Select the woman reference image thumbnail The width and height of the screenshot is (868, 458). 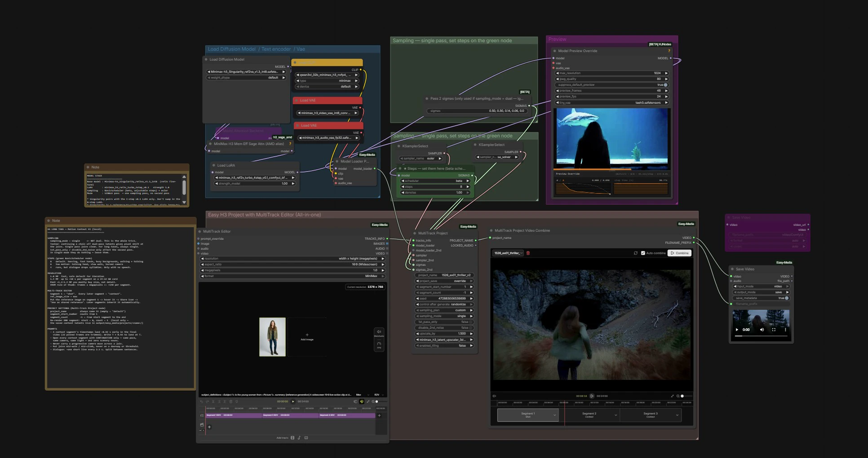point(272,337)
